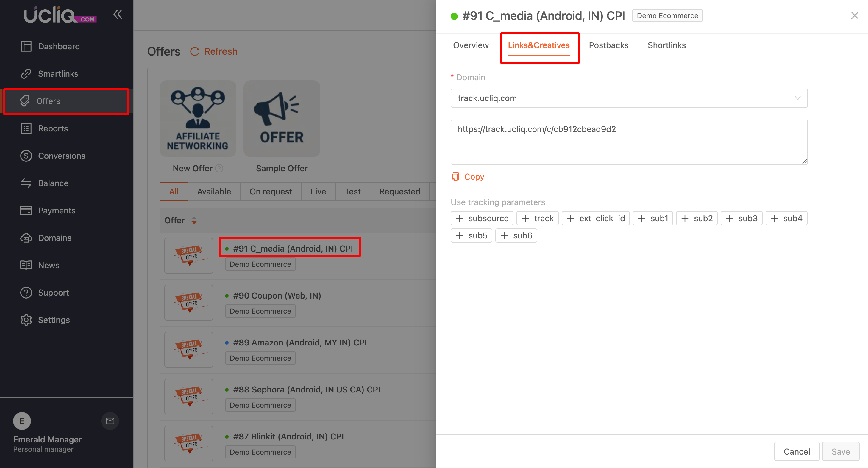Screen dimensions: 868x468
Task: Click the tracking URL text field
Action: coord(629,142)
